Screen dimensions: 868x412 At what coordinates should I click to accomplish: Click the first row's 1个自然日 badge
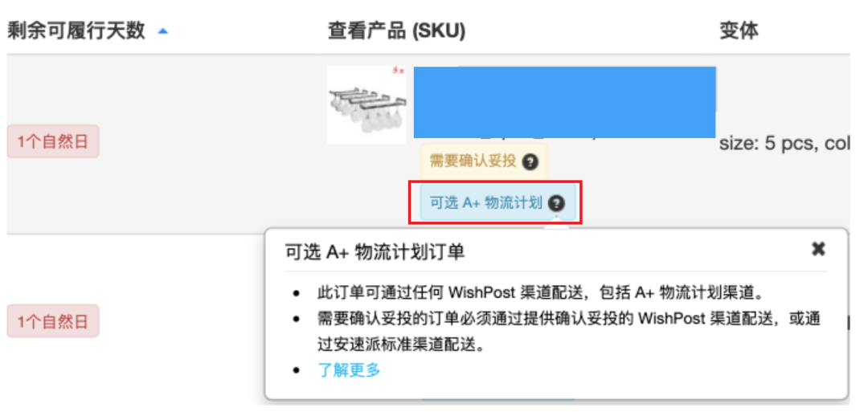53,143
